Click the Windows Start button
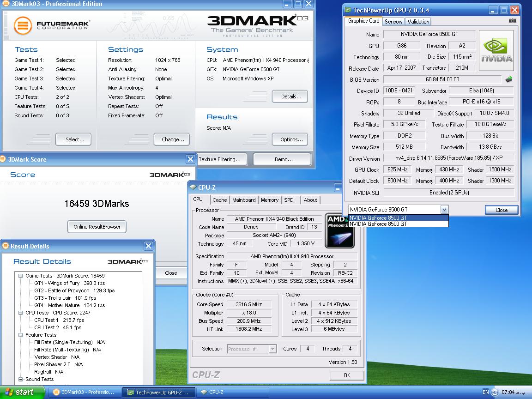The image size is (532, 399). 22,392
